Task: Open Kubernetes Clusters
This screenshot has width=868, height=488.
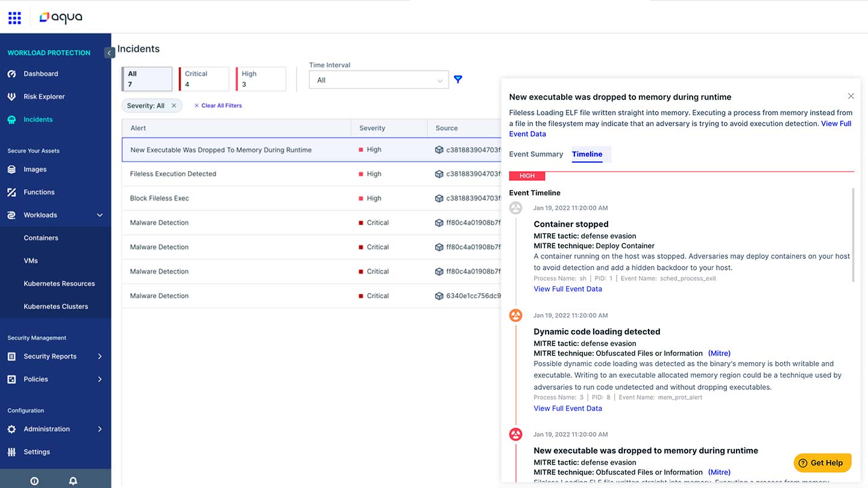Action: click(x=55, y=307)
